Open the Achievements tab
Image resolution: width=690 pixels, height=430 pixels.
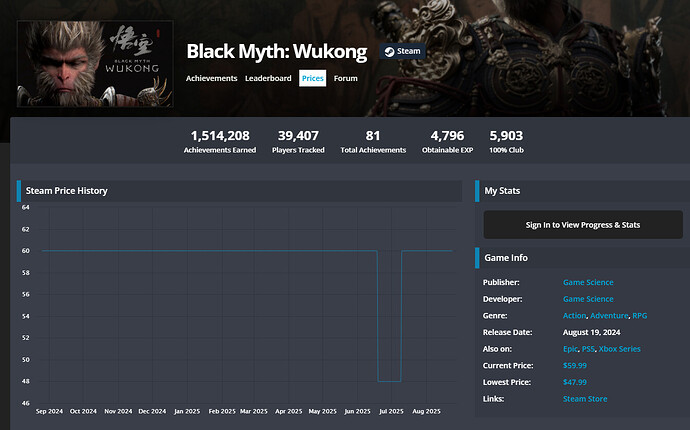point(211,78)
